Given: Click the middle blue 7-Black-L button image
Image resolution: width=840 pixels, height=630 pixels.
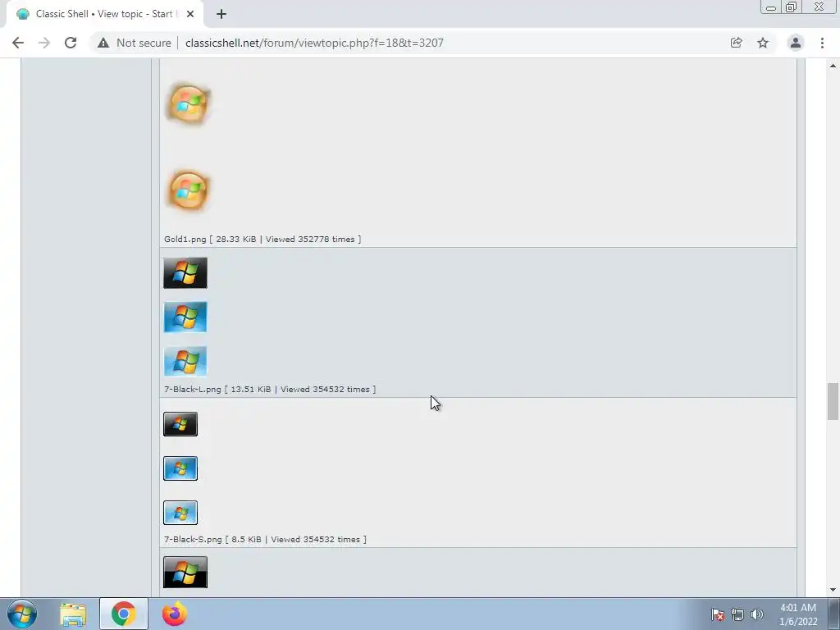Looking at the screenshot, I should coord(185,317).
